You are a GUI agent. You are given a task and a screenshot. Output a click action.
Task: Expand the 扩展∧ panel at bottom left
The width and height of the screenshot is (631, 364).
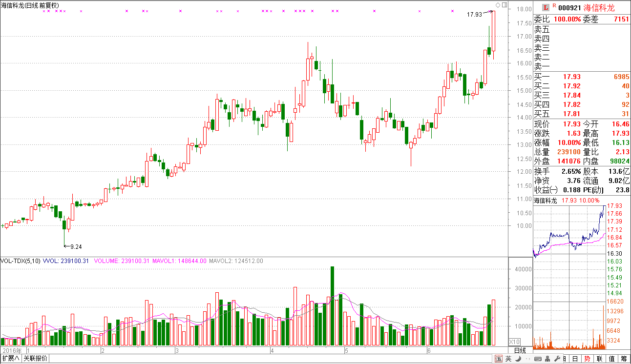tap(11, 359)
